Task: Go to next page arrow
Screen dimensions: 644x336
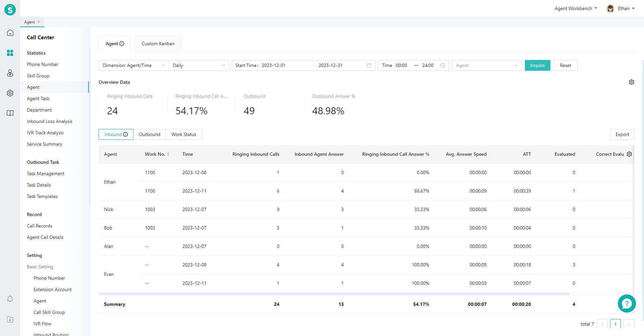Action: pos(629,324)
